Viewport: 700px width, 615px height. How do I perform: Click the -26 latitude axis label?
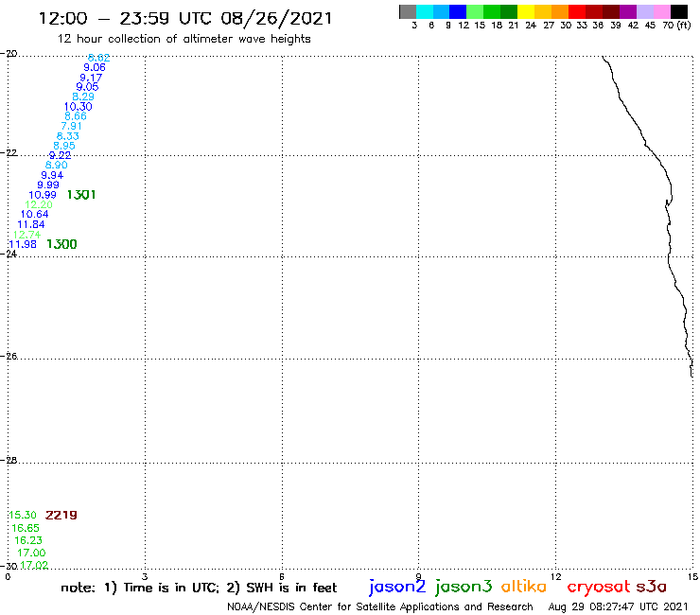[9, 357]
